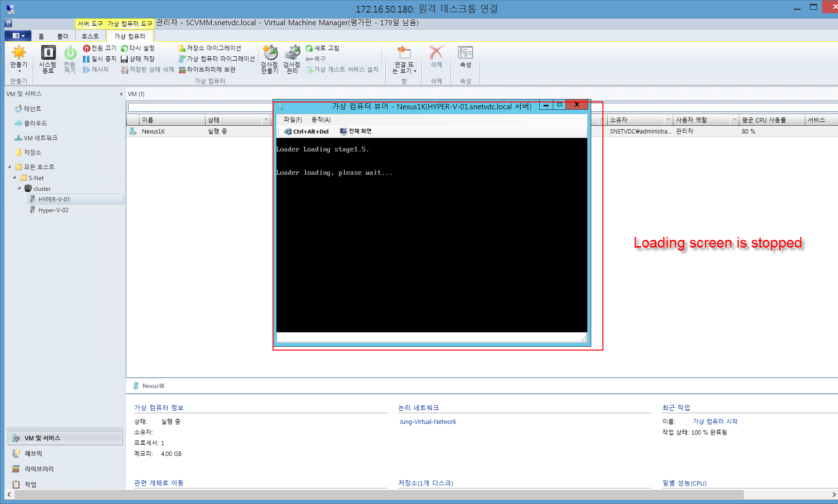
Task: Click the horizontal scrollbar left arrow
Action: [9, 494]
